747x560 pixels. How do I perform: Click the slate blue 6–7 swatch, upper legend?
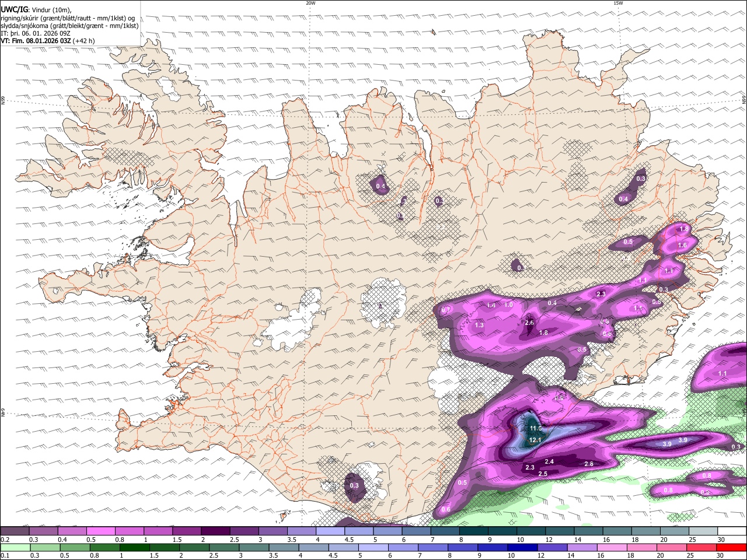[x=416, y=531]
